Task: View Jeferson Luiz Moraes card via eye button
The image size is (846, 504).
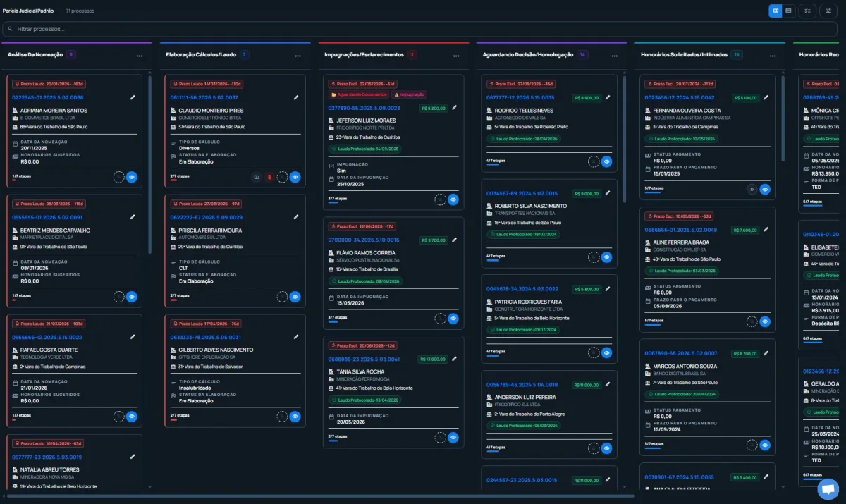Action: point(453,199)
